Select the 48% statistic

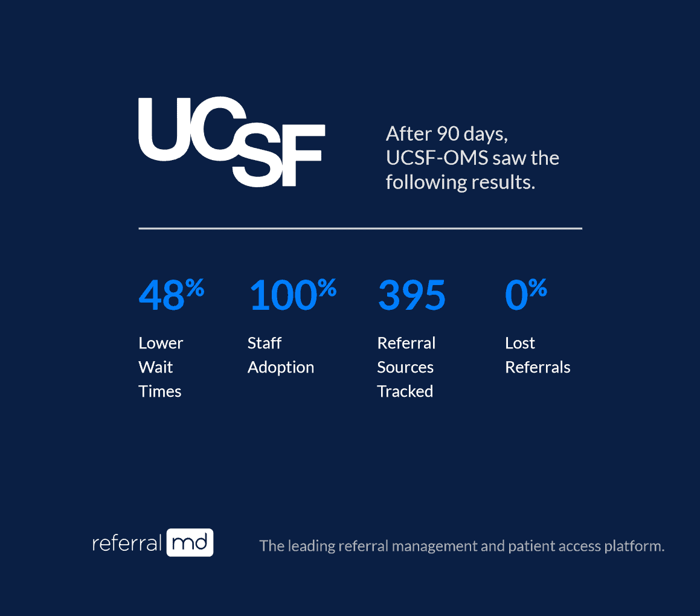(x=172, y=294)
